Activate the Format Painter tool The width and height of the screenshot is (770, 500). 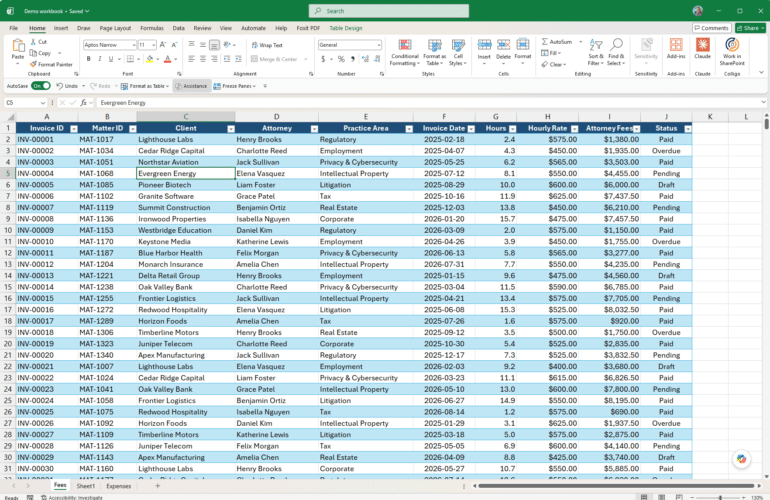(x=51, y=64)
